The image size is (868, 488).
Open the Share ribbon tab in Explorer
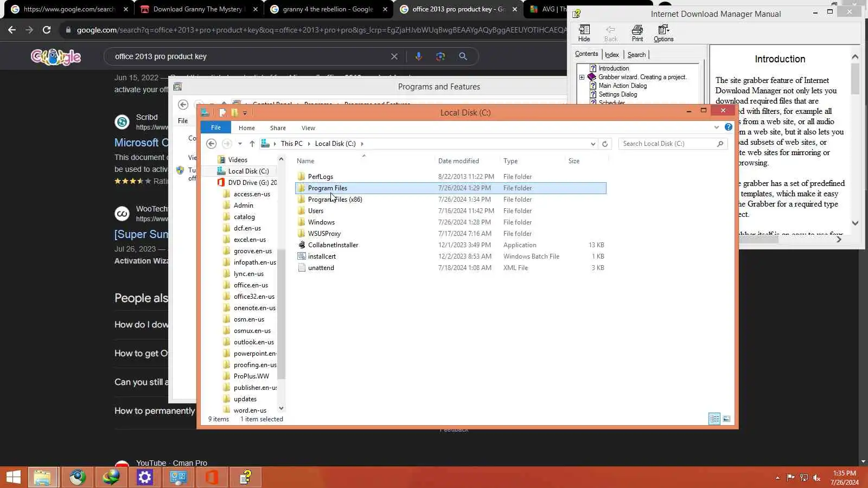pos(278,128)
